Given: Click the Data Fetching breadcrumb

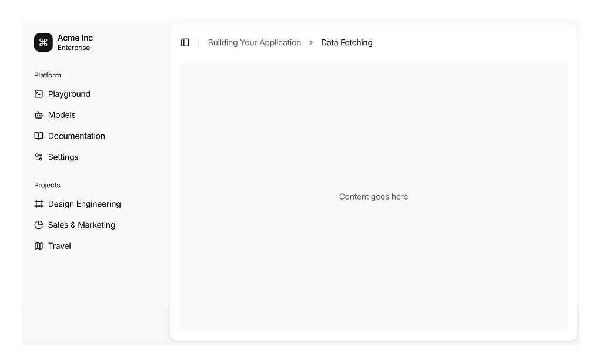Looking at the screenshot, I should (x=346, y=42).
